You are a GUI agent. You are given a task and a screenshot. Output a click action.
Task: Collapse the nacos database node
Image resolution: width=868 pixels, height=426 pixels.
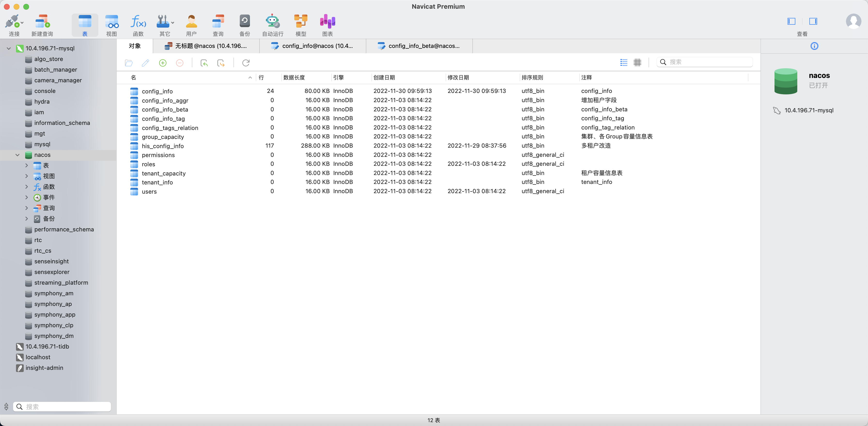pyautogui.click(x=17, y=155)
